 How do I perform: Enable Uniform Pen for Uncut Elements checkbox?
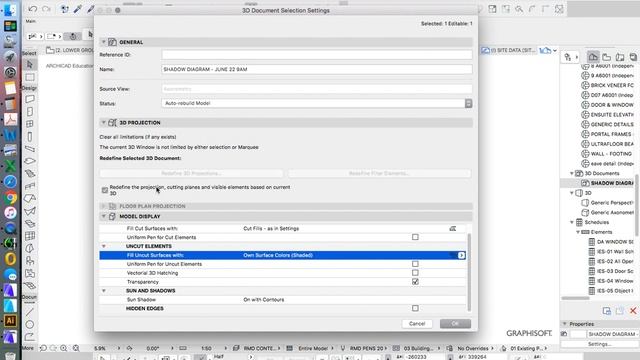(x=415, y=264)
